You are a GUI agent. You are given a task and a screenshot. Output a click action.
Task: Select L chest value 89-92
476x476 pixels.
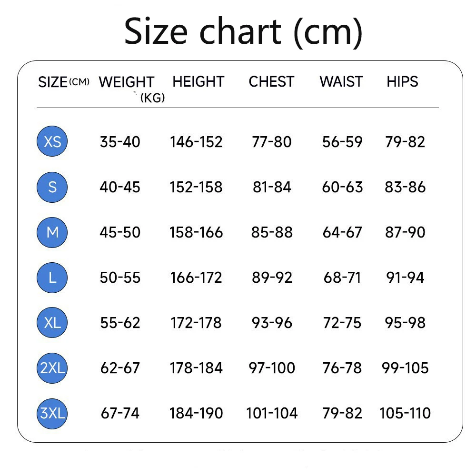pyautogui.click(x=272, y=278)
